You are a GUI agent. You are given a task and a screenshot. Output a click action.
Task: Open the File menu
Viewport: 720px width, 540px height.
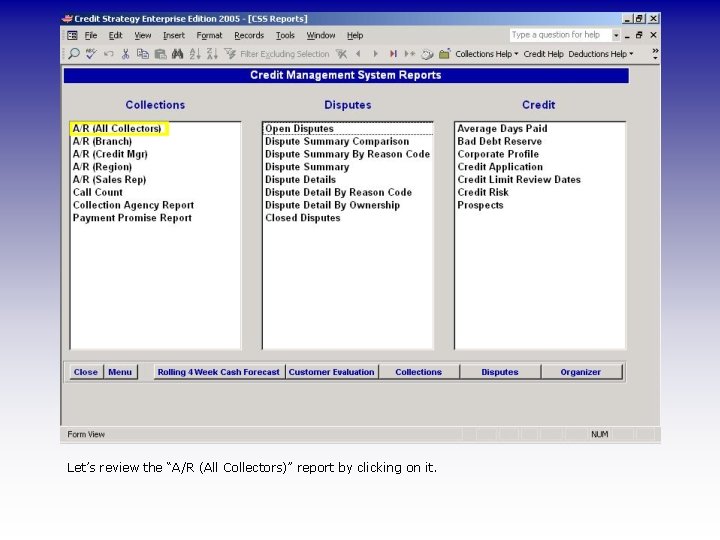90,35
